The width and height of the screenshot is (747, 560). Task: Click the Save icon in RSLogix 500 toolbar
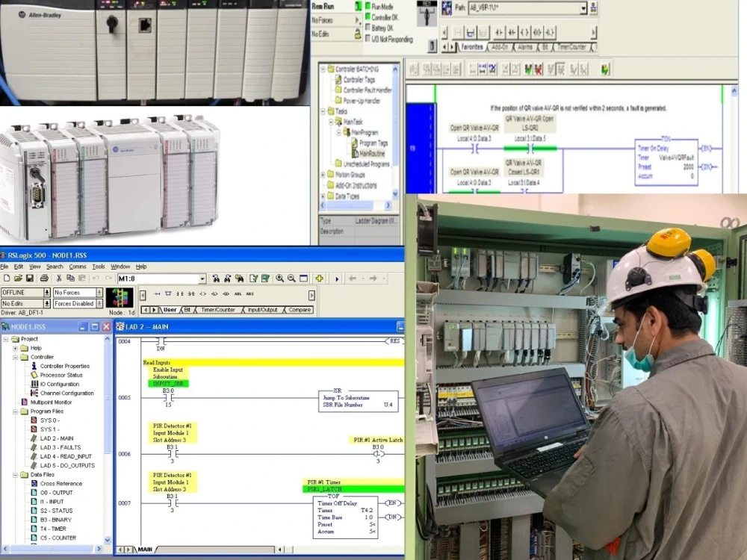click(x=30, y=278)
